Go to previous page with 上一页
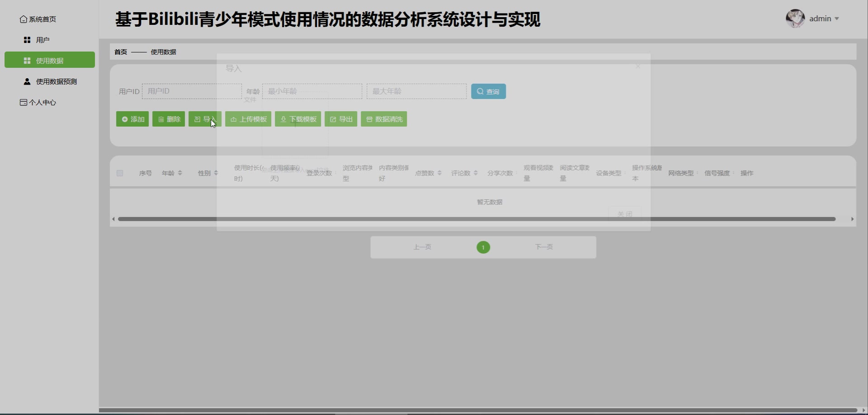The height and width of the screenshot is (415, 868). coord(422,247)
